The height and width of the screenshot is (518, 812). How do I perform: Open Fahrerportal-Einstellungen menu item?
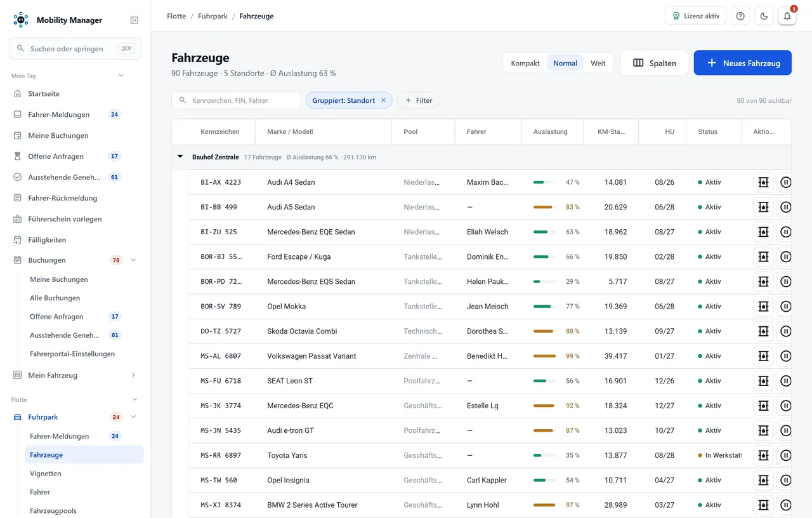click(x=84, y=354)
